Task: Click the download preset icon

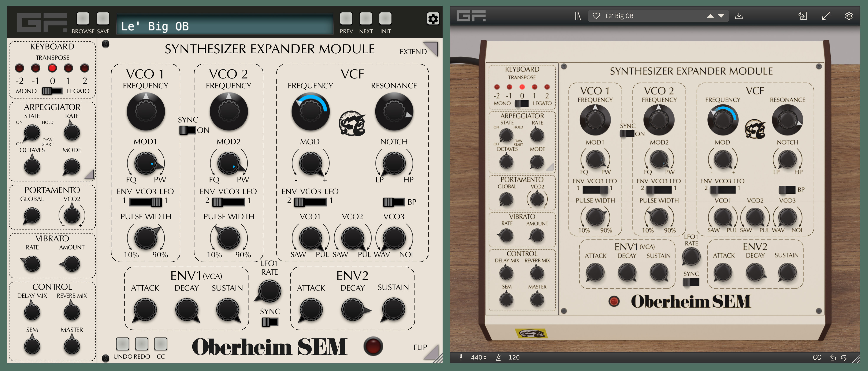Action: point(739,16)
